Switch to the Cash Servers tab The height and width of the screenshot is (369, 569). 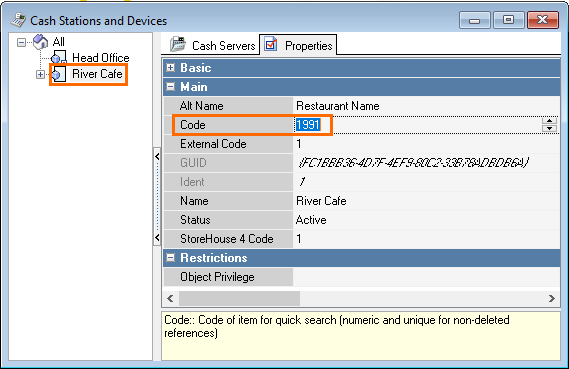point(213,45)
